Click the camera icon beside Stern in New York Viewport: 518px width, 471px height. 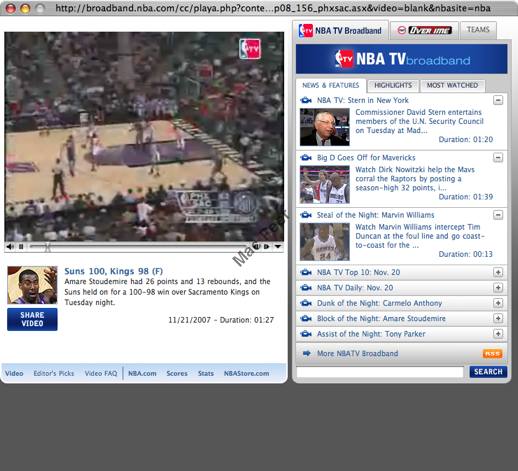[x=306, y=100]
